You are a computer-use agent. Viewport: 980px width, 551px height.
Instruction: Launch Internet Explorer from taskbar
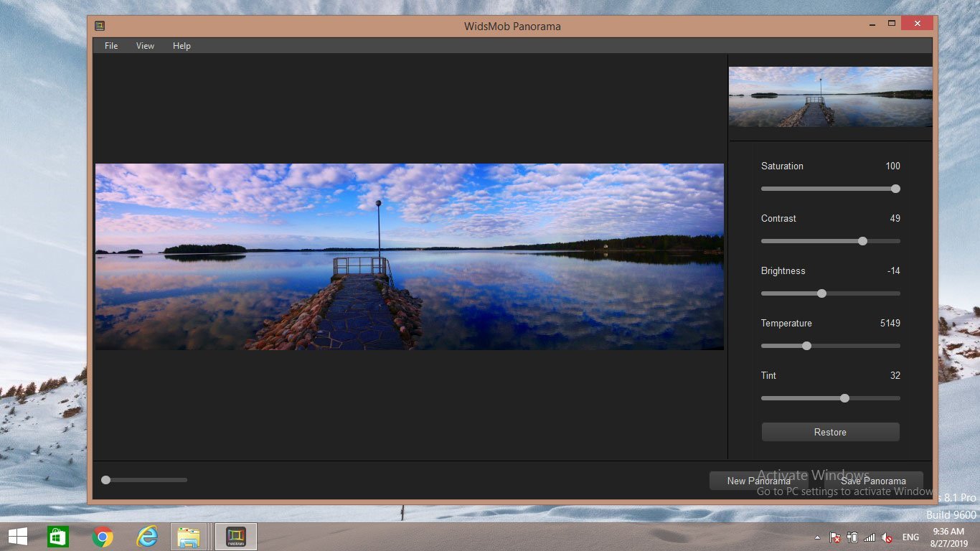(147, 537)
